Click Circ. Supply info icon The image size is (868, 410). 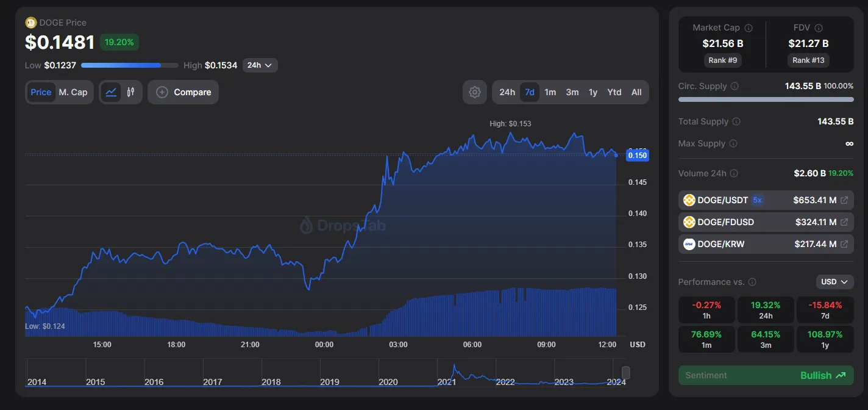pos(735,86)
